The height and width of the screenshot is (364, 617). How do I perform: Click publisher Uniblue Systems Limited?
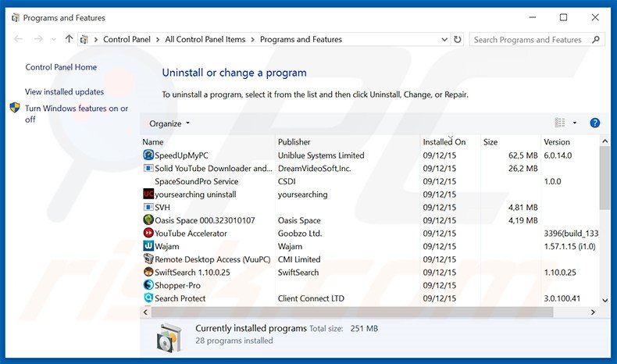pyautogui.click(x=321, y=155)
